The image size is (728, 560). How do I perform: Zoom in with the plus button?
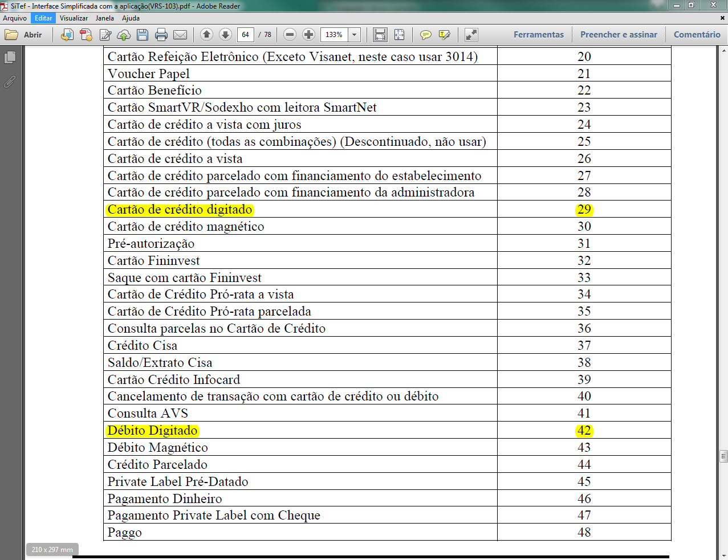(x=308, y=35)
